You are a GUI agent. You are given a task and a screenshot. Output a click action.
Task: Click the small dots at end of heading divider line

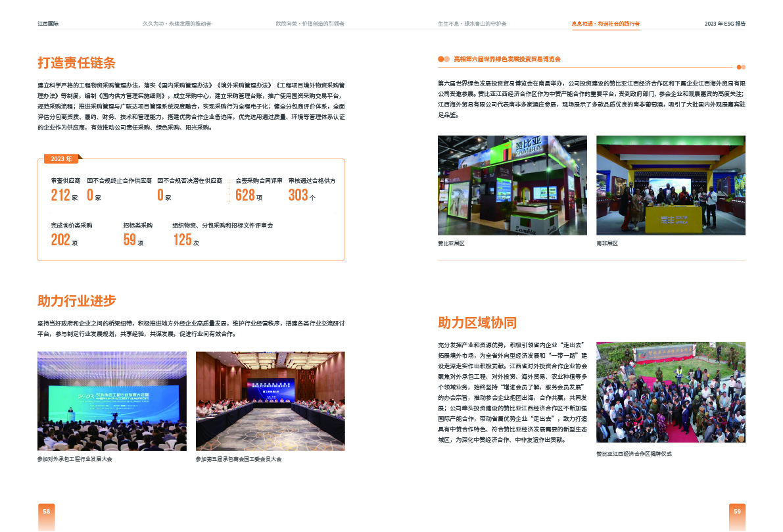[x=742, y=66]
